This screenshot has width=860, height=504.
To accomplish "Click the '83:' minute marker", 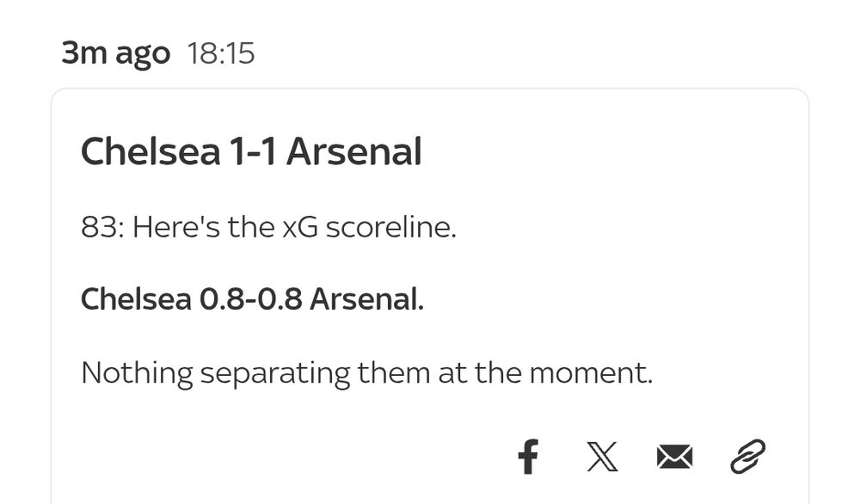I will point(101,228).
